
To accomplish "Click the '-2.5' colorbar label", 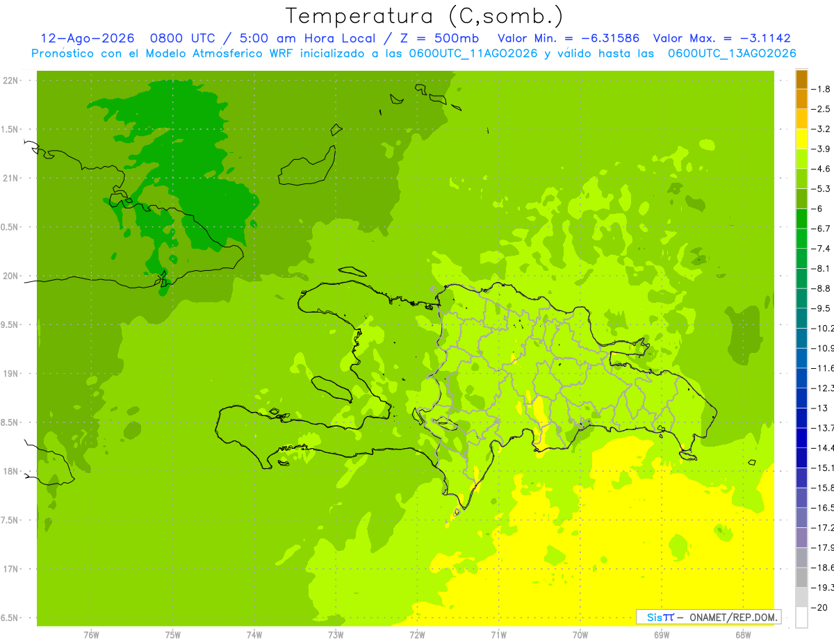I will pyautogui.click(x=822, y=109).
